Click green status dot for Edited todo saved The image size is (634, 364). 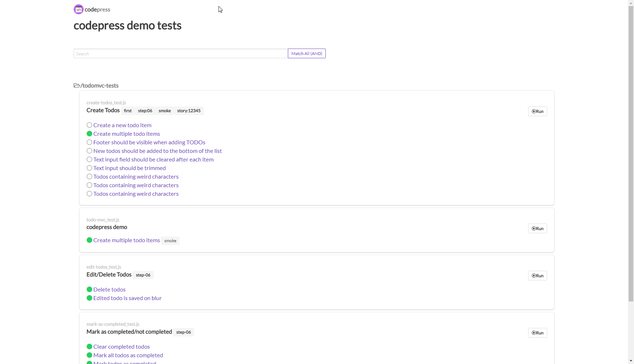89,298
